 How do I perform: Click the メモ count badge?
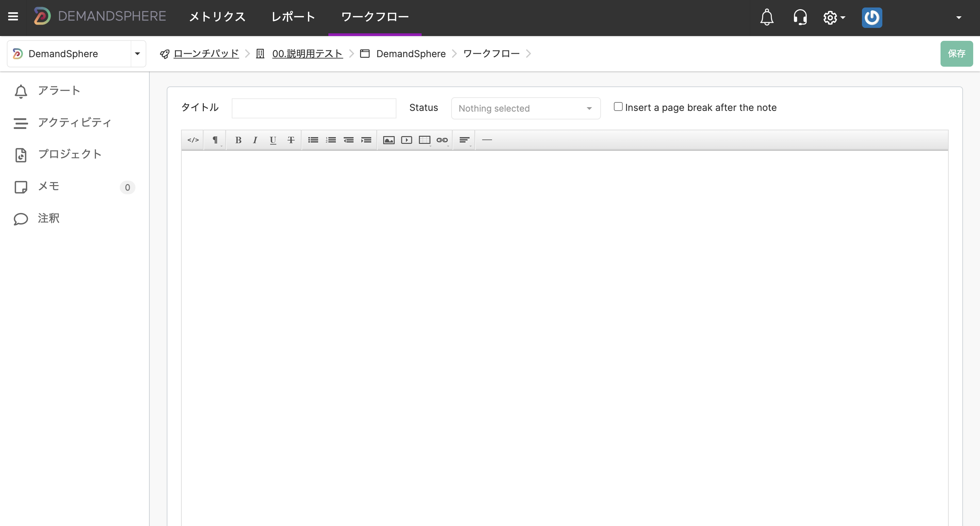(128, 187)
